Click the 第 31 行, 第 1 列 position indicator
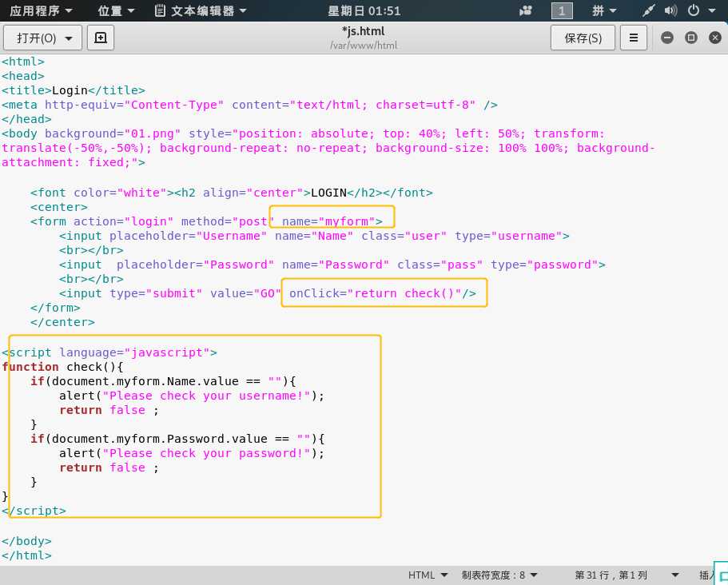 pos(611,575)
